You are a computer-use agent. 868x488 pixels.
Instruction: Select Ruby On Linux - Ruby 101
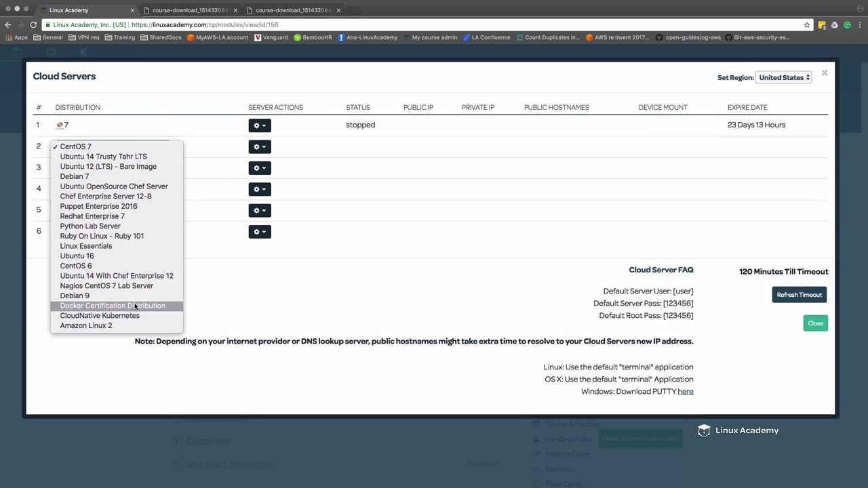[x=117, y=236]
